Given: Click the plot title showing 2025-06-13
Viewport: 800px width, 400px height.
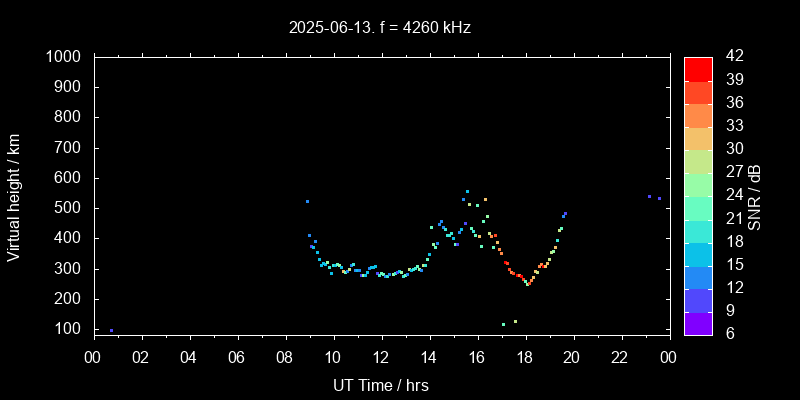Looking at the screenshot, I should 379,27.
